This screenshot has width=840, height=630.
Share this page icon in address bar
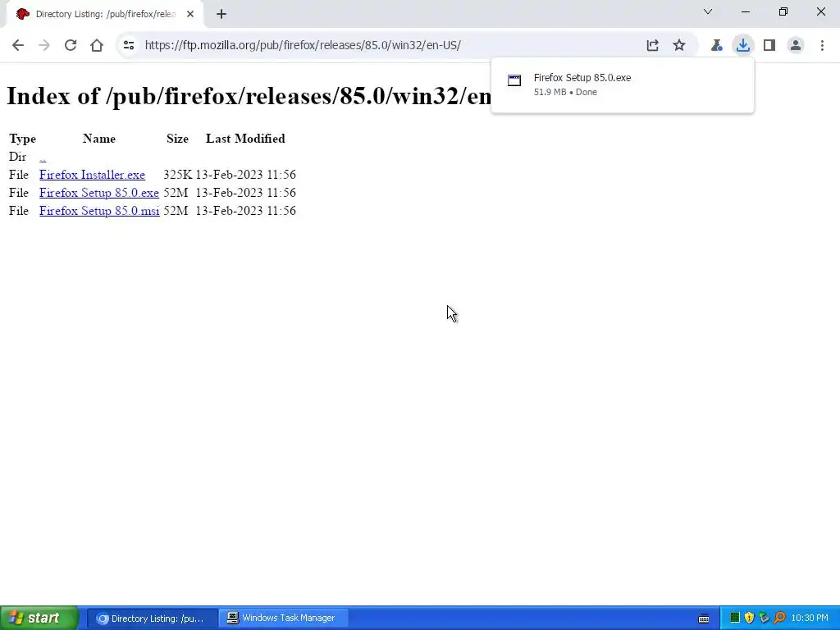(x=652, y=45)
